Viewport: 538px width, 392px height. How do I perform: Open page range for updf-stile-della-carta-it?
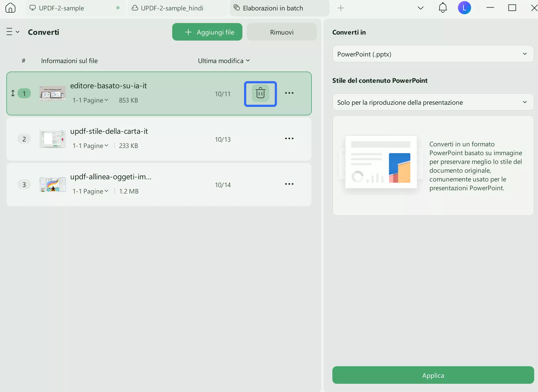pos(90,146)
